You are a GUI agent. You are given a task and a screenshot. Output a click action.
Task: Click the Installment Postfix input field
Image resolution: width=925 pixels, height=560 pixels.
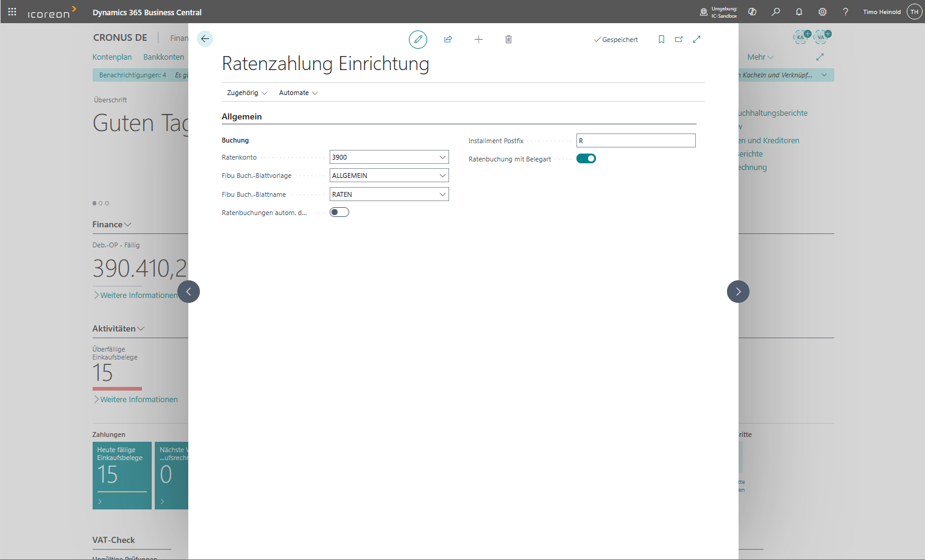636,141
